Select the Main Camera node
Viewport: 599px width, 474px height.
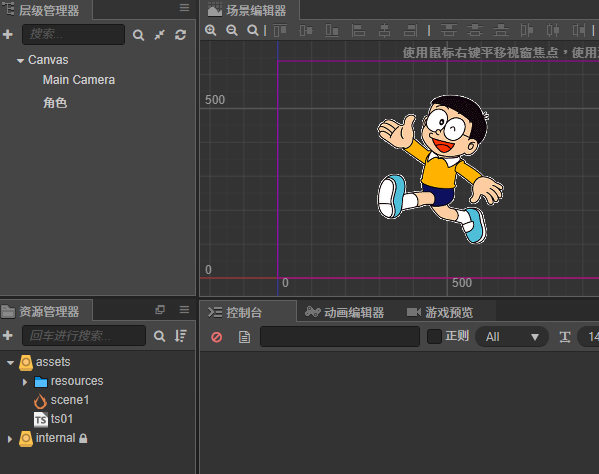[x=79, y=80]
